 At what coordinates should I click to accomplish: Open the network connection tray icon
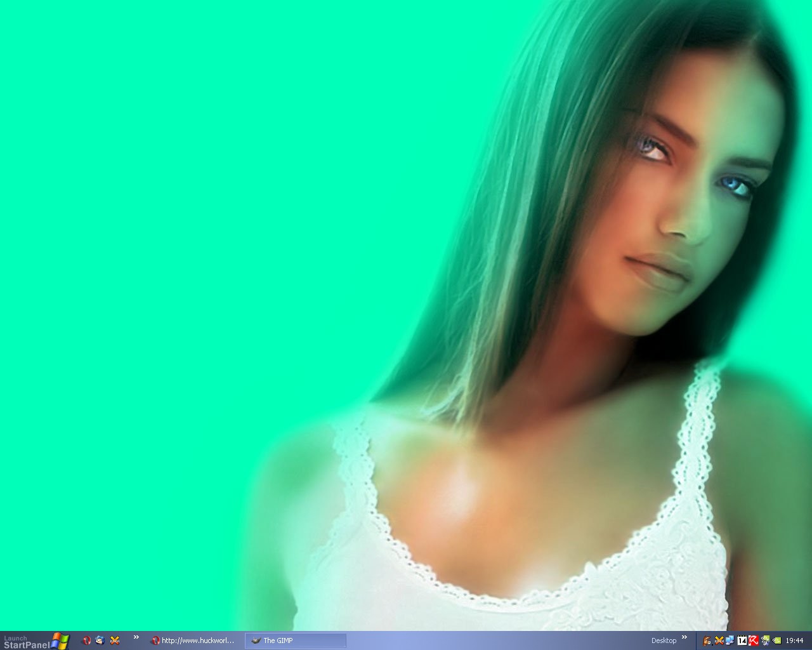pyautogui.click(x=730, y=640)
